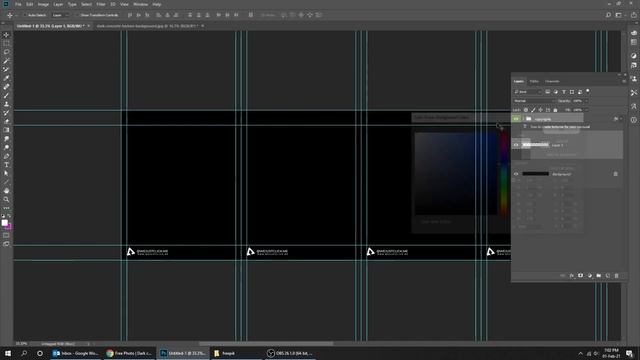The image size is (640, 360).
Task: Select the Eyedropper tool
Action: [x=6, y=78]
